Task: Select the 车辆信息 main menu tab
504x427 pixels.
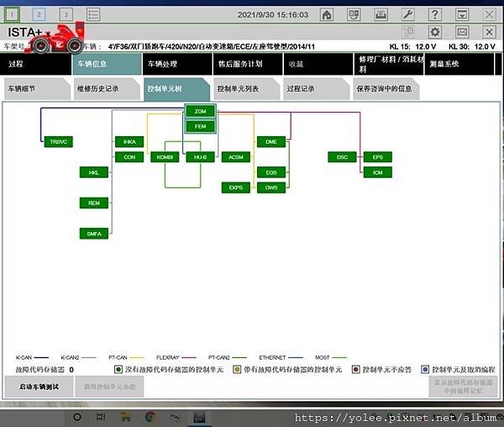Action: click(107, 64)
